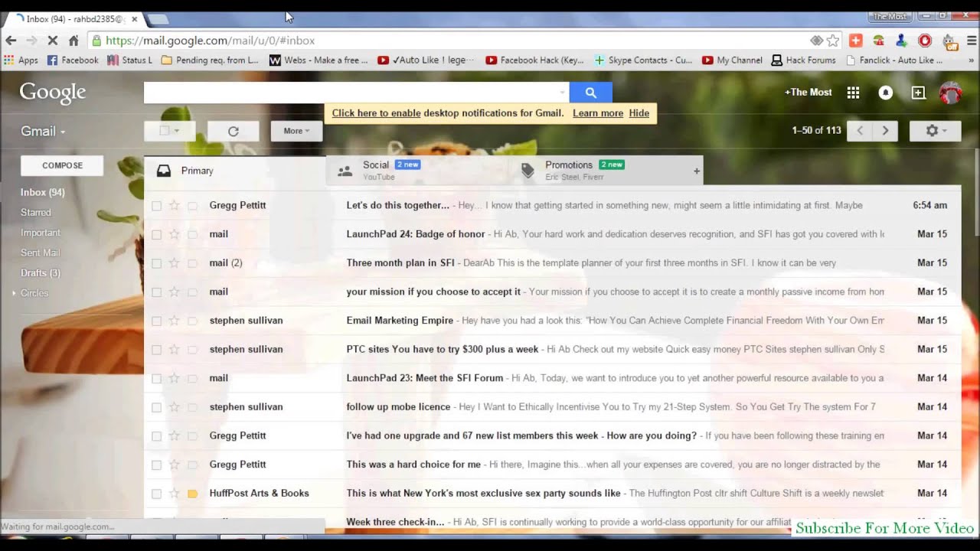This screenshot has width=980, height=551.
Task: Open the Sent Mail folder
Action: click(x=40, y=253)
